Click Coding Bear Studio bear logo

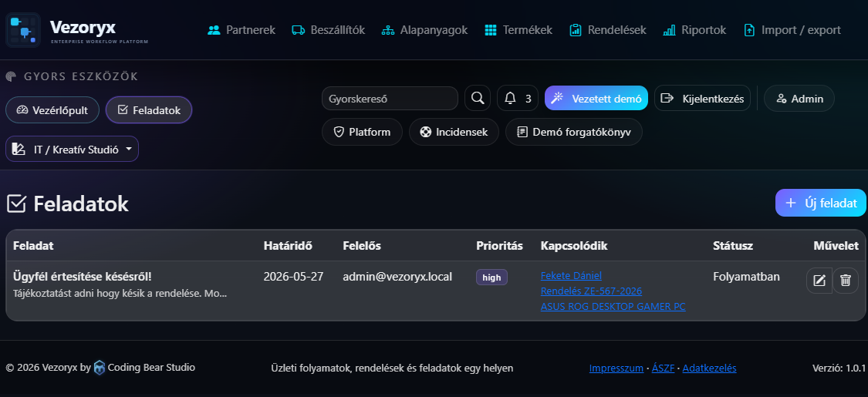click(99, 368)
